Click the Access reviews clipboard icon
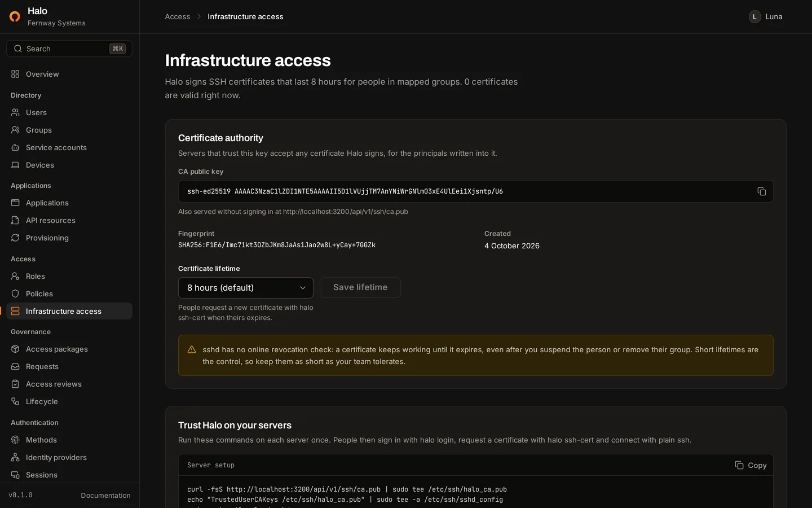The height and width of the screenshot is (508, 812). 15,384
